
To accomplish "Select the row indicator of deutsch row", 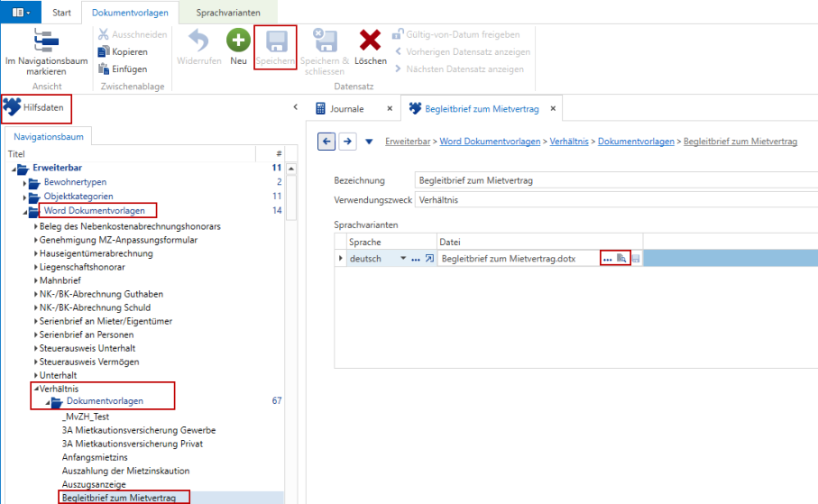I will tap(341, 258).
